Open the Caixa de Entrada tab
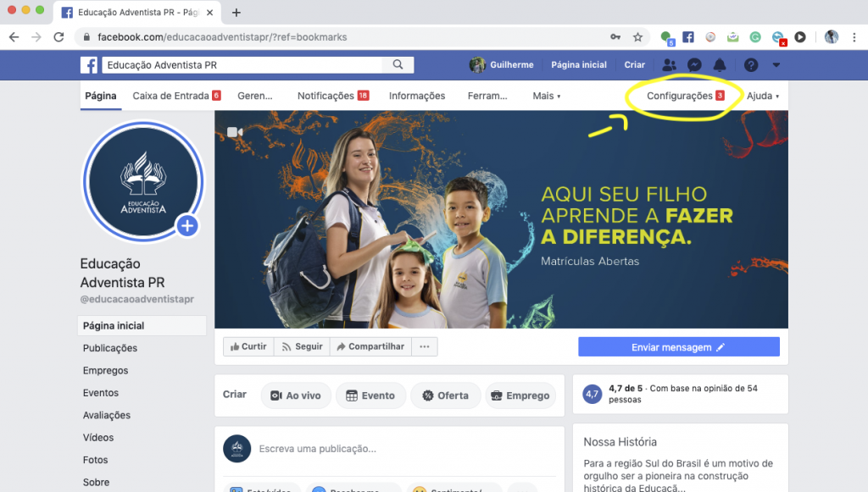Viewport: 868px width, 492px height. (x=176, y=96)
